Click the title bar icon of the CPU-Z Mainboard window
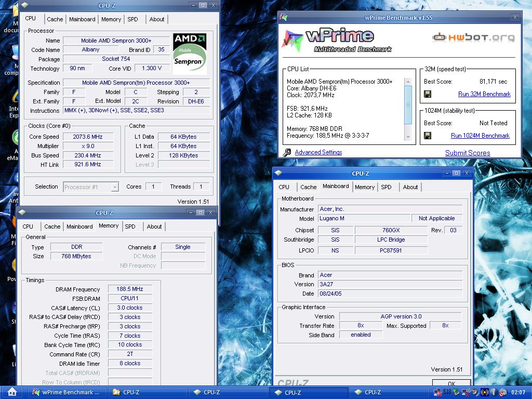The width and height of the screenshot is (532, 399). (x=278, y=173)
